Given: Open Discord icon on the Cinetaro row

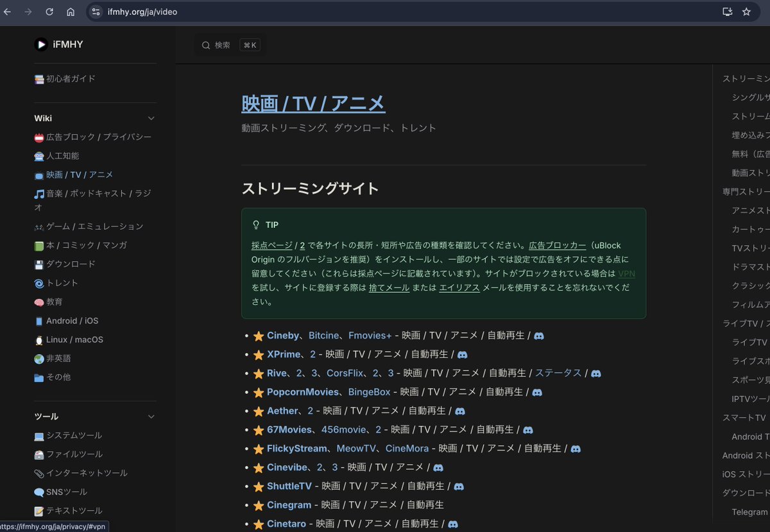Looking at the screenshot, I should pos(453,524).
